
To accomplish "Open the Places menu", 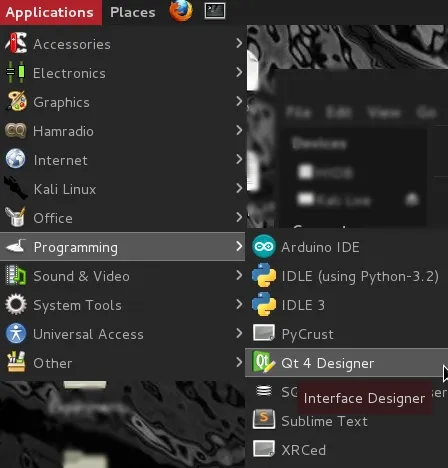I will point(133,12).
